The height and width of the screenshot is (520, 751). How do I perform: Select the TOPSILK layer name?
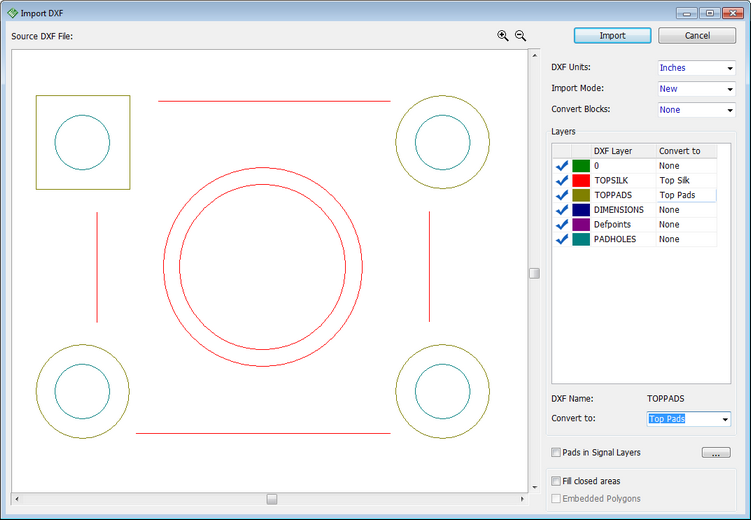point(611,181)
